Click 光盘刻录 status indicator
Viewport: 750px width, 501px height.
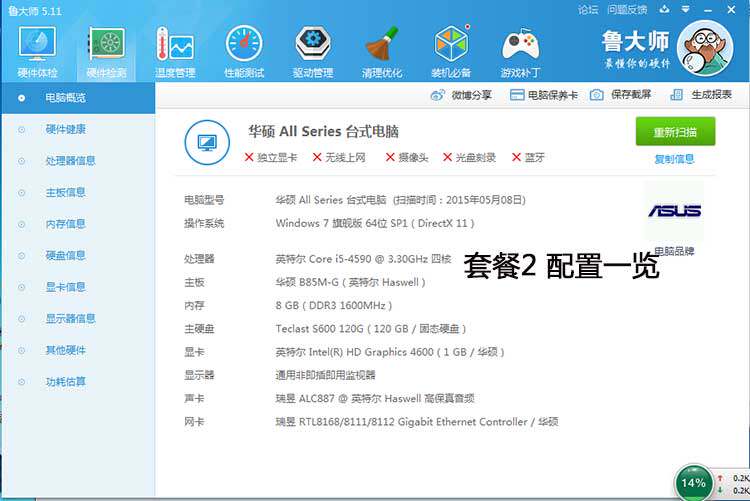[x=469, y=157]
